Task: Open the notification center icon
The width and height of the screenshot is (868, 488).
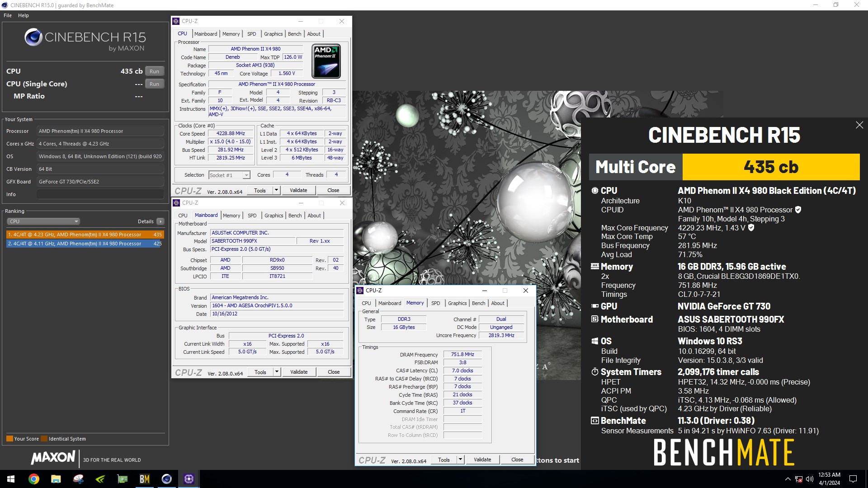Action: coord(853,479)
